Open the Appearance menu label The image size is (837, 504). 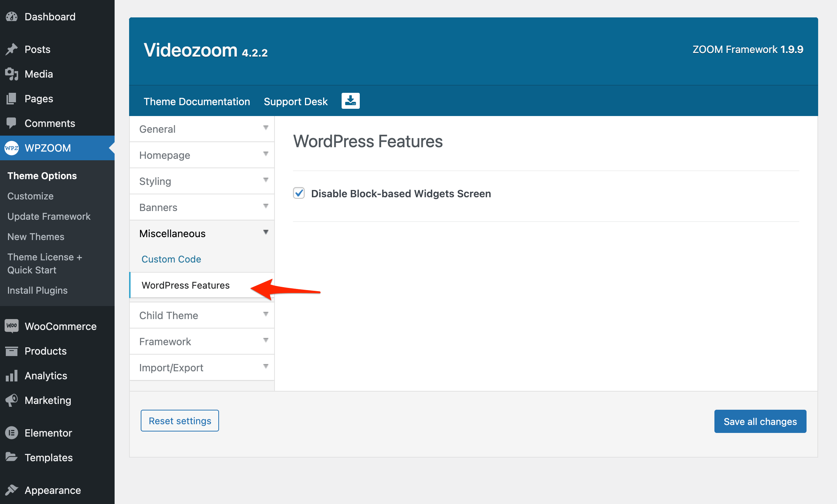coord(53,490)
